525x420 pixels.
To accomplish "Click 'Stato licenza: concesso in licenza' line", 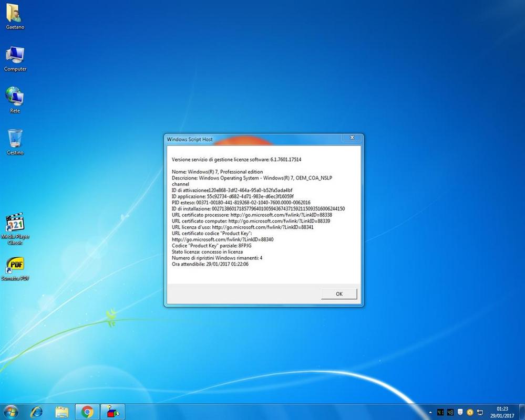I will tap(207, 252).
